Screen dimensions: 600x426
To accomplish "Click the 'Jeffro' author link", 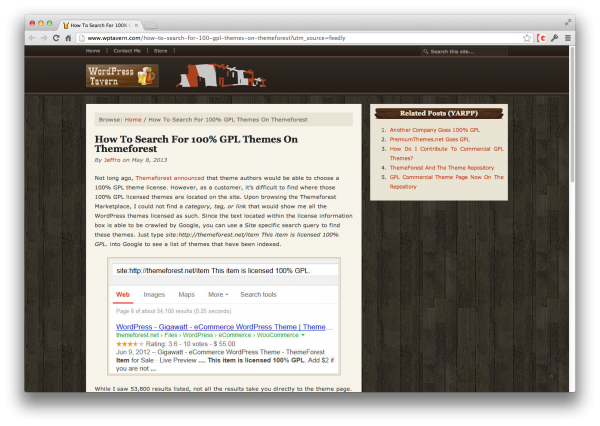I will coord(112,159).
